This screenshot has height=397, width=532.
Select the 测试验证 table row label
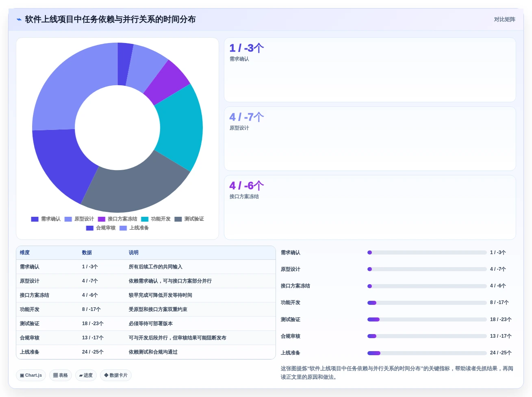coord(30,324)
